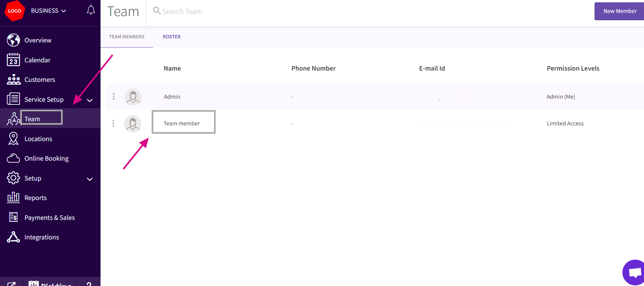The height and width of the screenshot is (286, 644).
Task: Open the Overview globe icon
Action: point(13,40)
